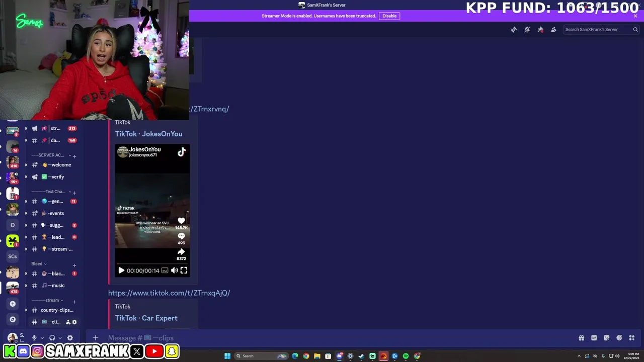Screen dimensions: 644x362
Task: Open the sticker picker icon
Action: pos(606,338)
